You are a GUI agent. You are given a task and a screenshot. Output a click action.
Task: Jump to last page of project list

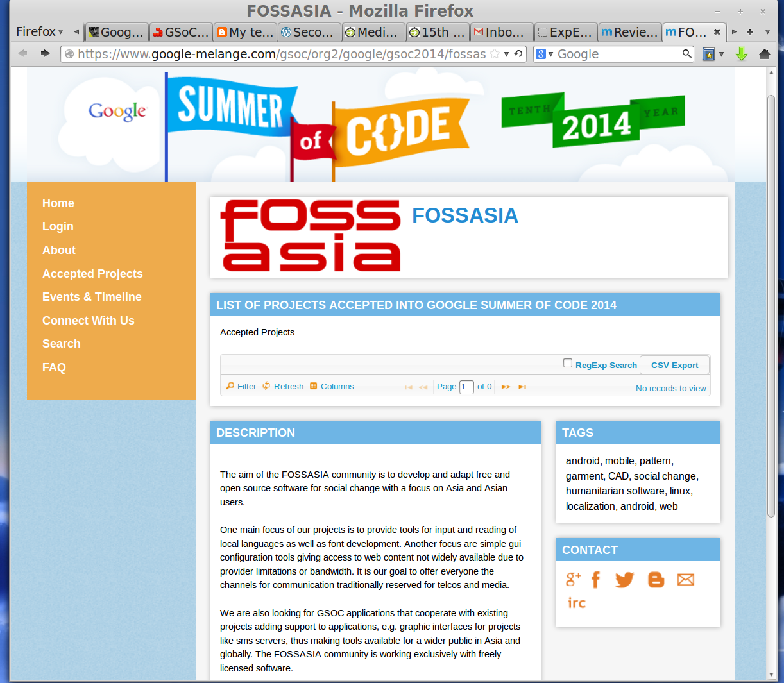click(522, 387)
